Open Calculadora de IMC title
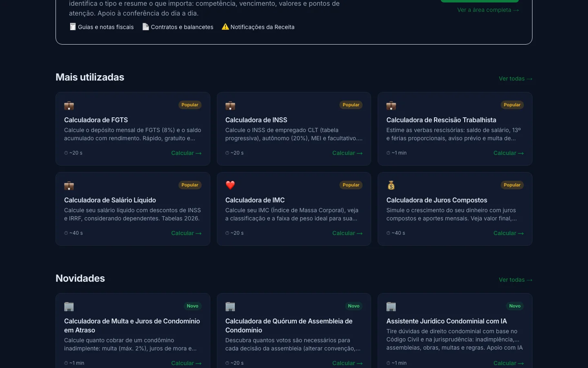 (255, 200)
